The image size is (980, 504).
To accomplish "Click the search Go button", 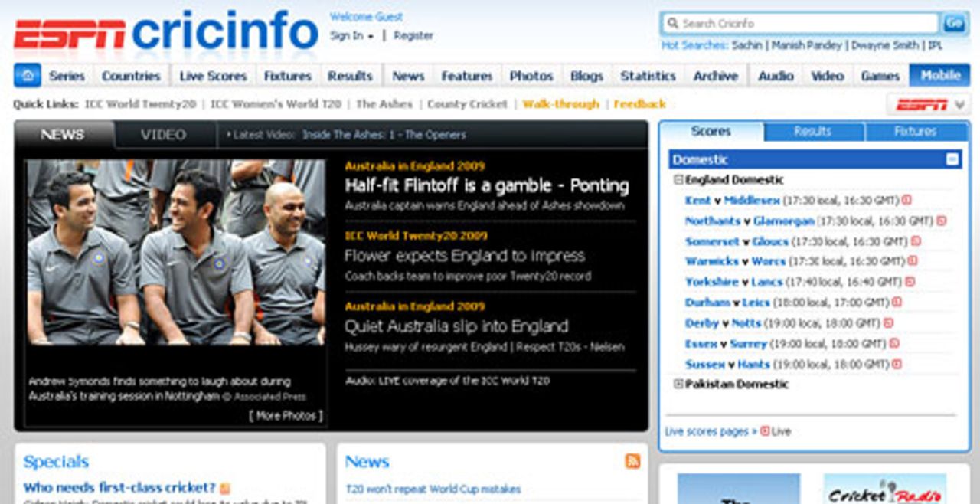I will tap(954, 23).
